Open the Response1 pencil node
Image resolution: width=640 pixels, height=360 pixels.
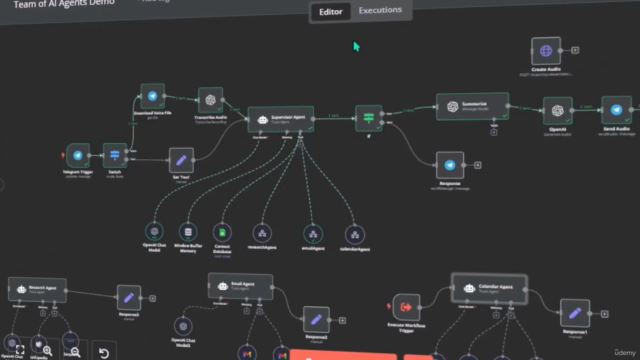(575, 313)
